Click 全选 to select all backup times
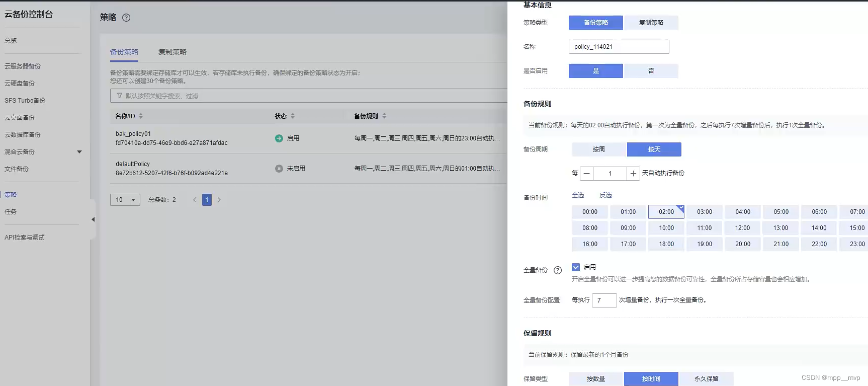The image size is (868, 386). click(x=578, y=195)
